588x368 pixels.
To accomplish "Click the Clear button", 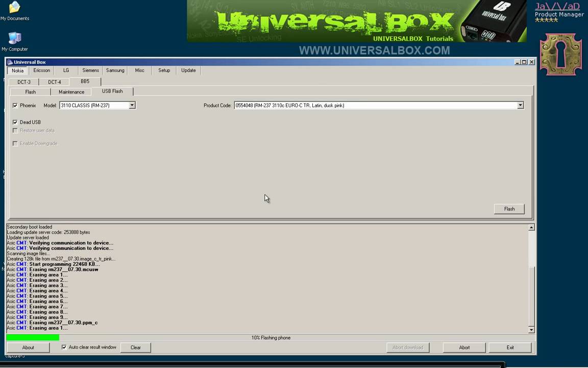I will pyautogui.click(x=136, y=348).
